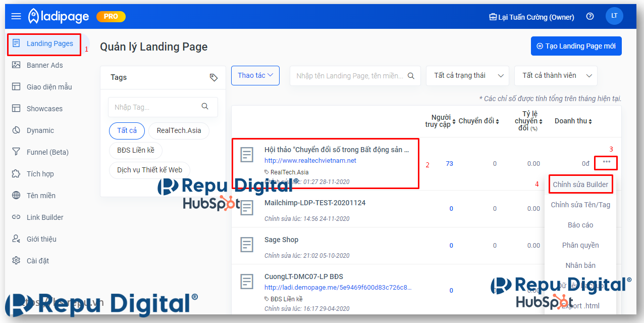Open Dynamic in sidebar

pos(40,130)
